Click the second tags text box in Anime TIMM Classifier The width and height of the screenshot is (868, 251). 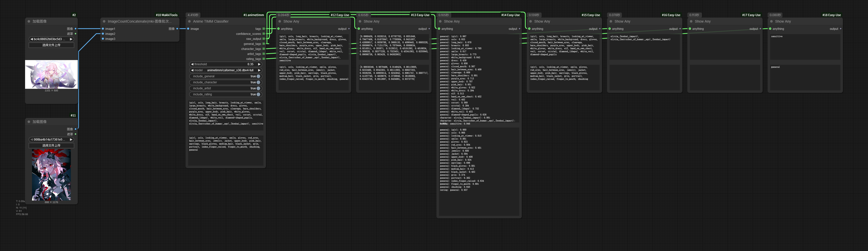click(226, 150)
